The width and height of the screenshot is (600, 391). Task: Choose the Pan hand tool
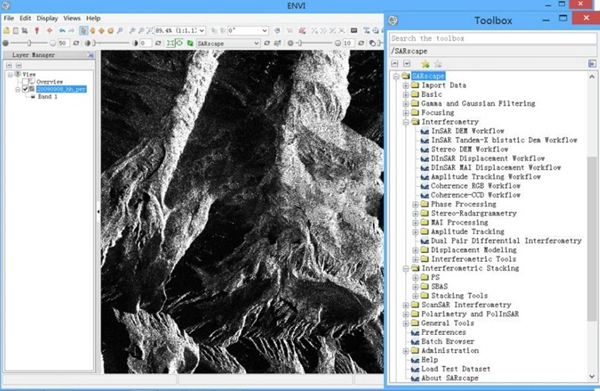pyautogui.click(x=92, y=31)
